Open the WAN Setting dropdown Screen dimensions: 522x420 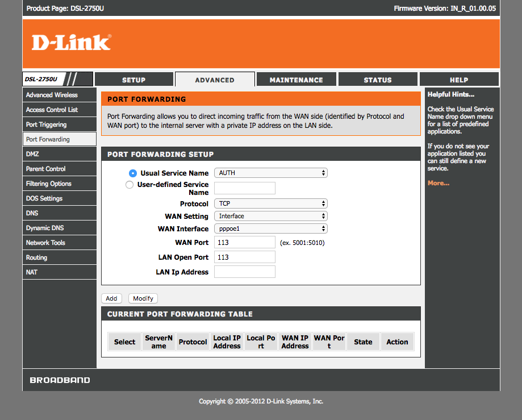coord(270,216)
